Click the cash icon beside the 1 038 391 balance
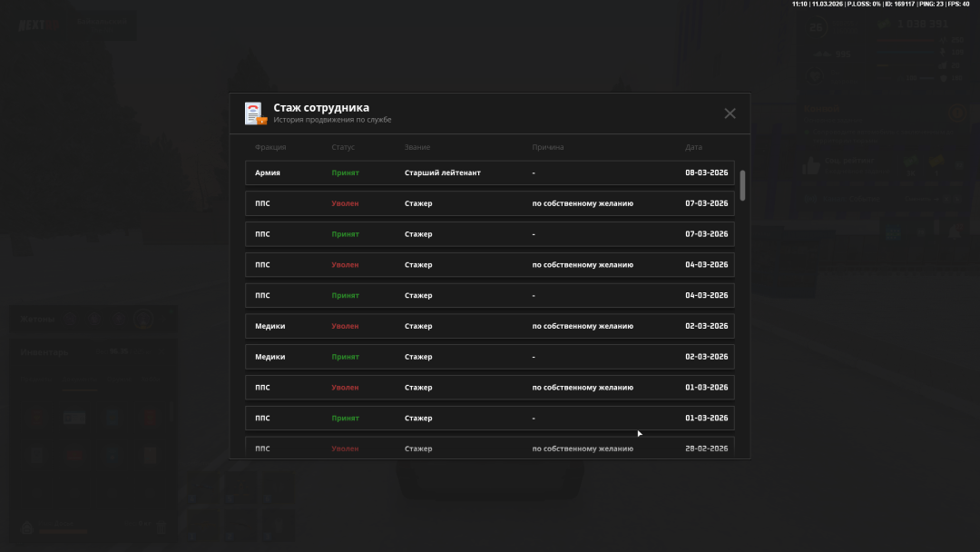 884,24
